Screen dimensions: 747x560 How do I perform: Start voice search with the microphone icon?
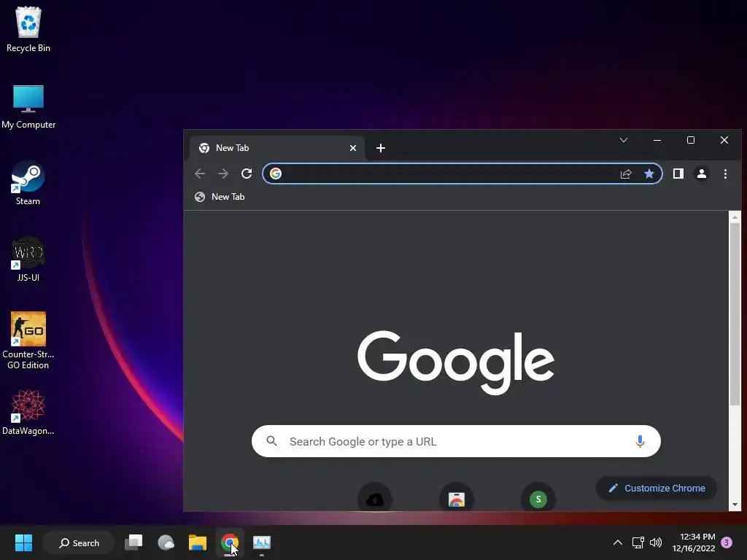coord(640,441)
